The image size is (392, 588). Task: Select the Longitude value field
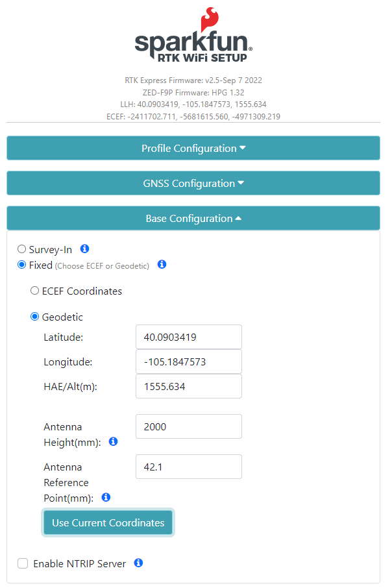188,361
